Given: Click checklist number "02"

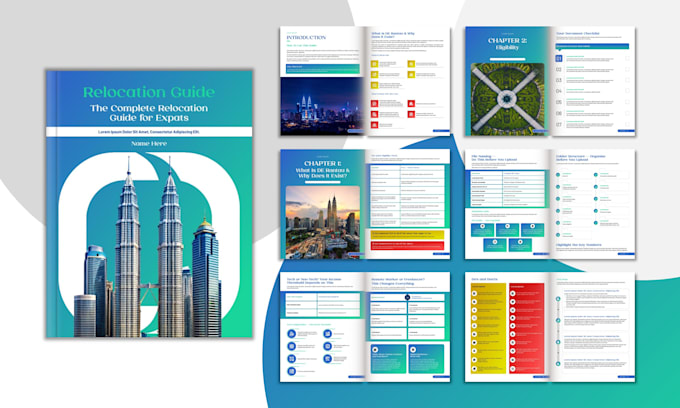Looking at the screenshot, I should tap(559, 69).
